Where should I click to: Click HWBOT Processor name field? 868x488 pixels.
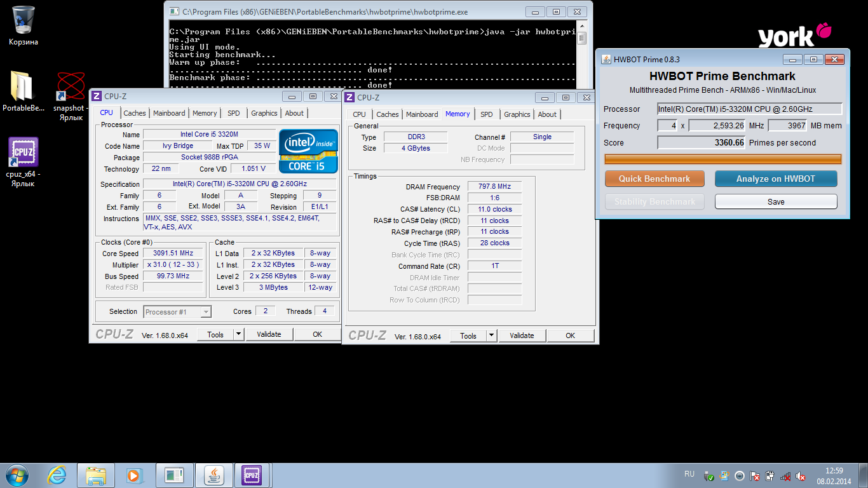750,109
